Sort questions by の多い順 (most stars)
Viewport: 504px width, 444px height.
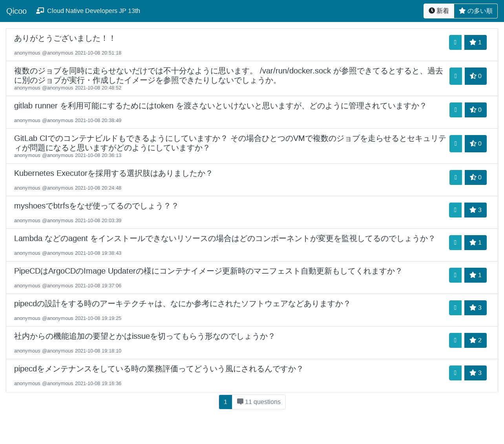pos(476,11)
